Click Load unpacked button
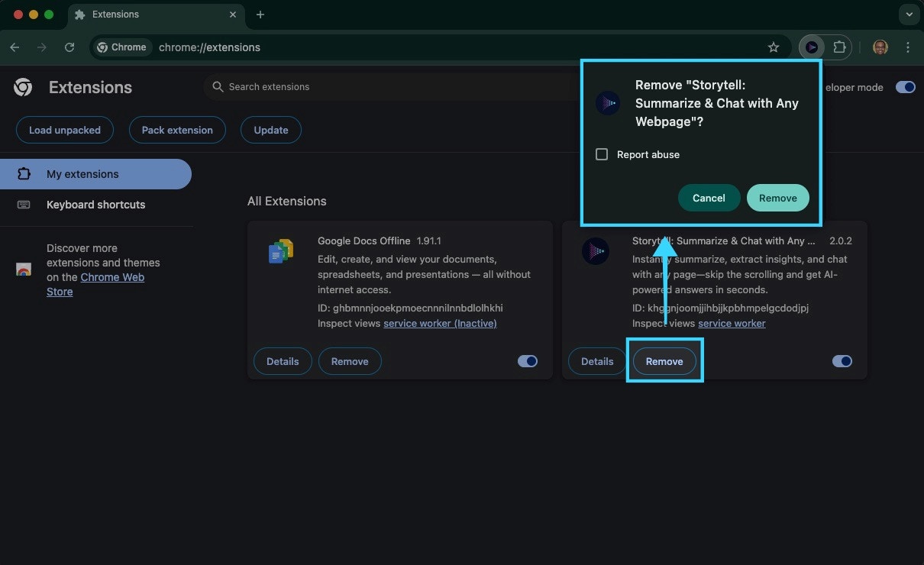Screen dimensions: 924x565 [65, 130]
